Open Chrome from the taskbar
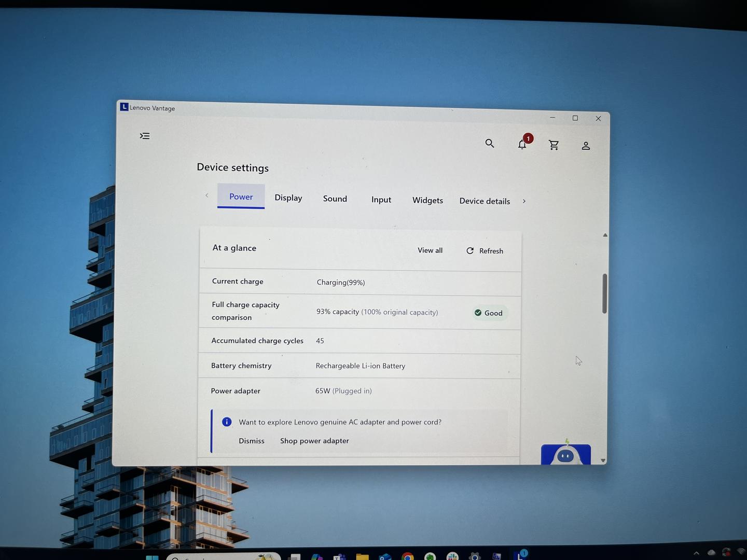Screen dimensions: 747x560 coord(408,557)
